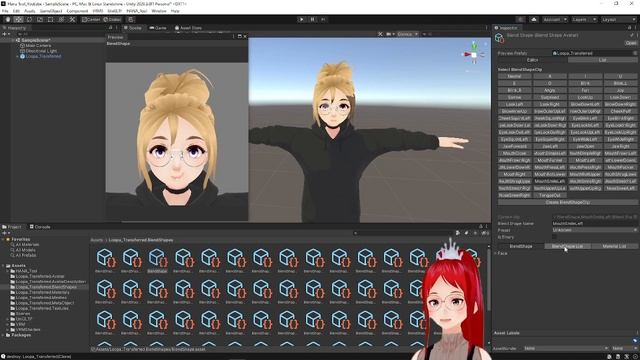This screenshot has height=360, width=640.
Task: Click Hierarchy create plus button
Action: pos(5,34)
